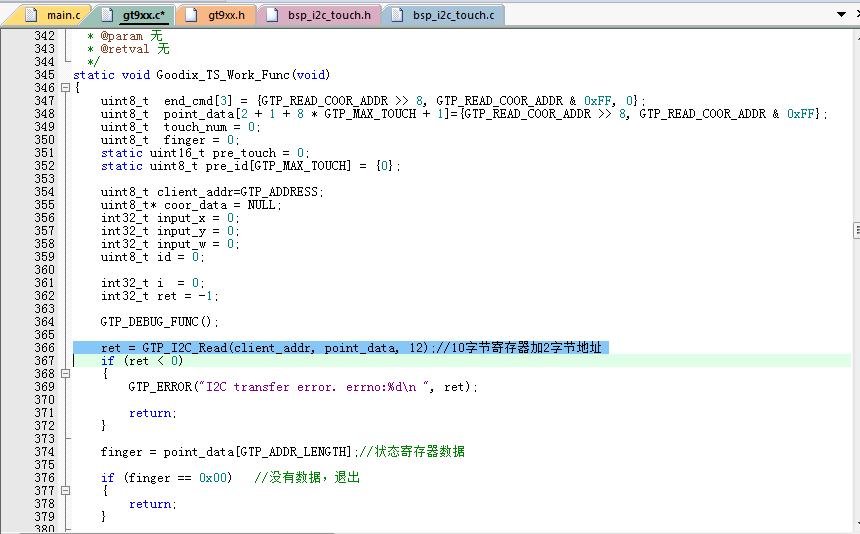Collapse function body at line 346
The image size is (860, 534).
point(65,88)
